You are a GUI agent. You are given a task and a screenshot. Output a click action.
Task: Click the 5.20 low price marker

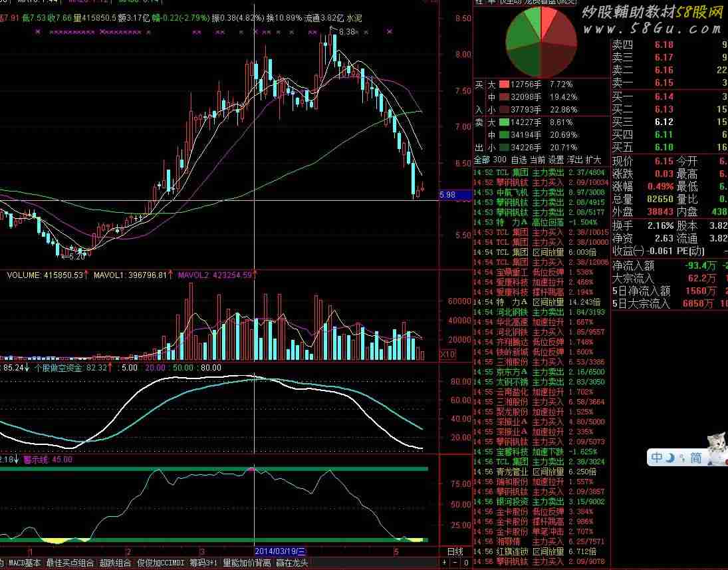[77, 257]
